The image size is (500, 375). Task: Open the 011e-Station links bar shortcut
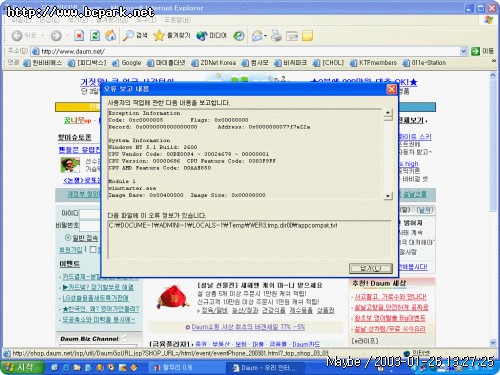(x=424, y=63)
